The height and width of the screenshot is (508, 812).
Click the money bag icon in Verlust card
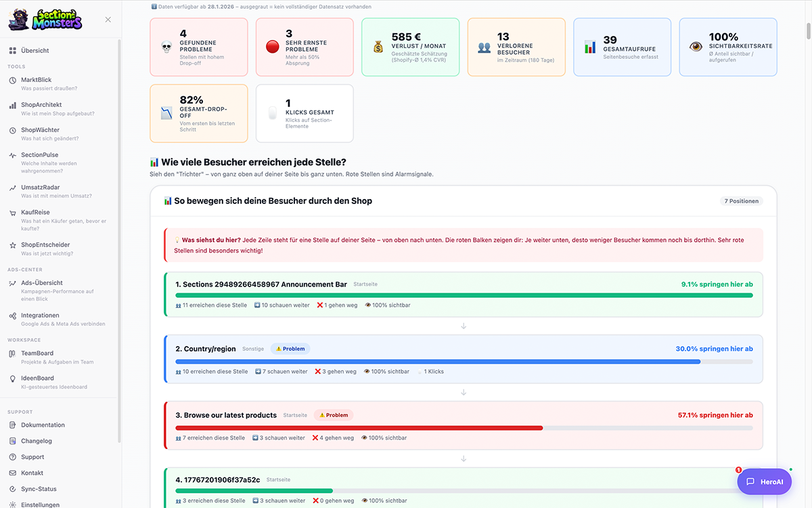pos(378,47)
